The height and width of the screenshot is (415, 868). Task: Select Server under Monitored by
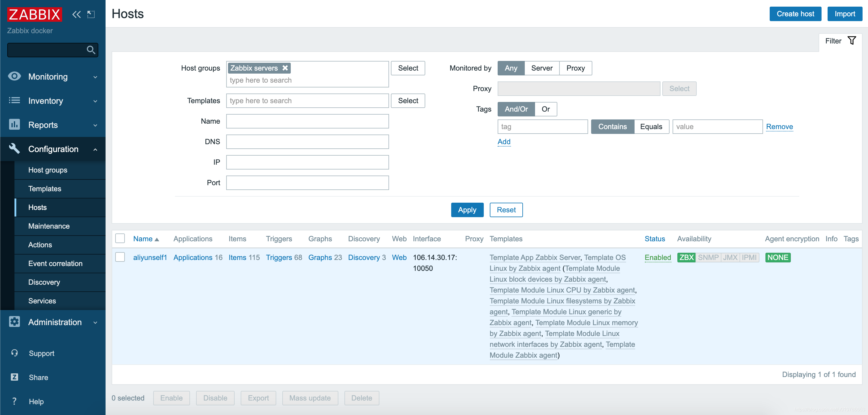click(x=541, y=68)
